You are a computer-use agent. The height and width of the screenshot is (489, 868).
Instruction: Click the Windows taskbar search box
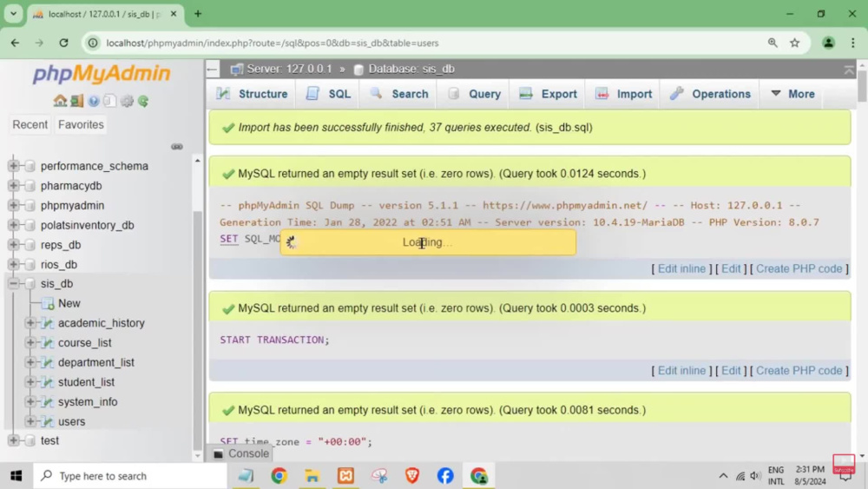point(130,476)
